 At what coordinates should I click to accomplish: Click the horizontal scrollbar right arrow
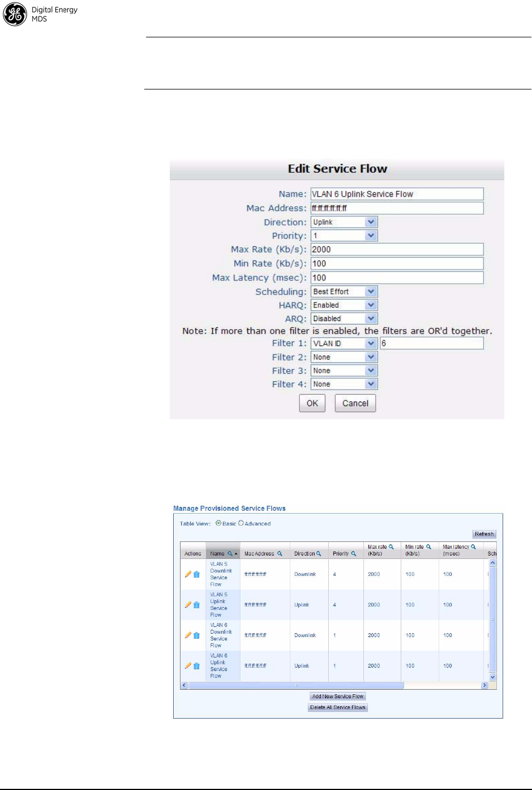(484, 685)
